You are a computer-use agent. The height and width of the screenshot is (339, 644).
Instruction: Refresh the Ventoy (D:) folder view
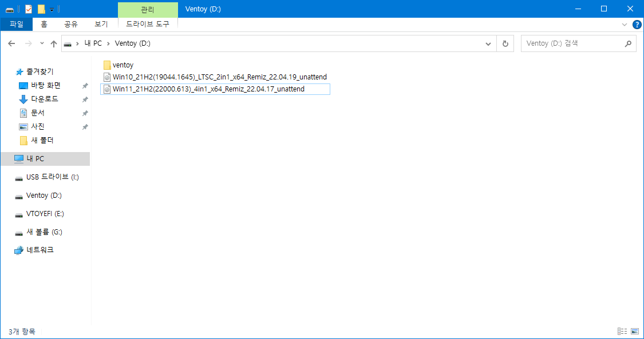click(x=505, y=44)
